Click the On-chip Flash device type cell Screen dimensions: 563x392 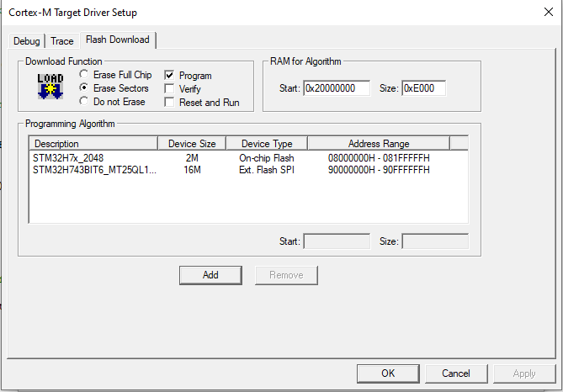(267, 158)
